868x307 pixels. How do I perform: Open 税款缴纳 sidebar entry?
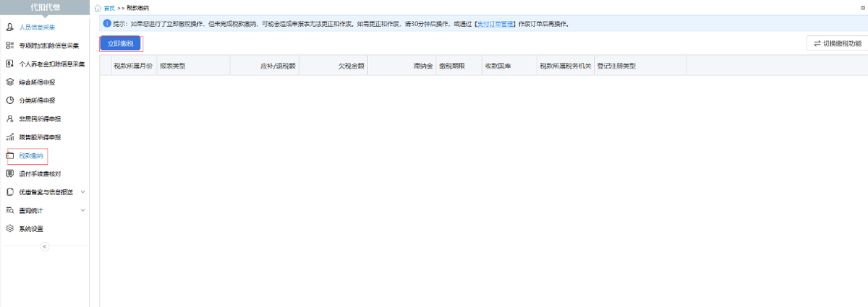pyautogui.click(x=30, y=155)
